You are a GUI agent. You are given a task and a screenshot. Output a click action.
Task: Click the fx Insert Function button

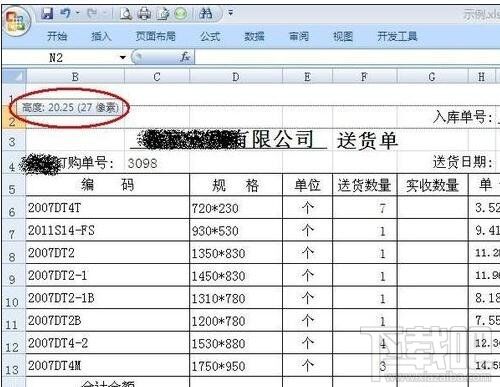tap(185, 57)
